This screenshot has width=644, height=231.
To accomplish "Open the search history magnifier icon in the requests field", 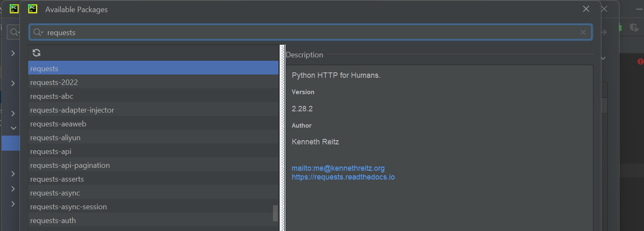I will pos(38,32).
